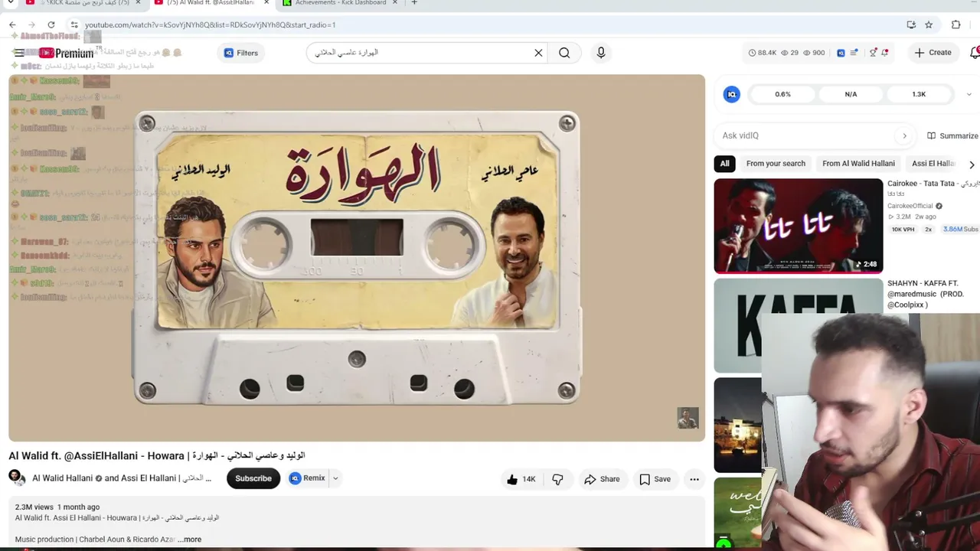This screenshot has height=551, width=980.
Task: Open new browser tab
Action: click(x=414, y=3)
